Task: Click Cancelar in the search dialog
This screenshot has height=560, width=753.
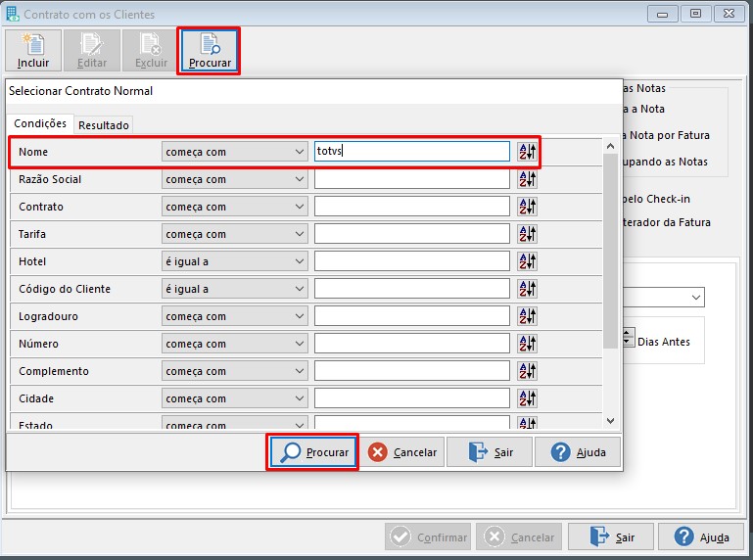Action: [402, 452]
